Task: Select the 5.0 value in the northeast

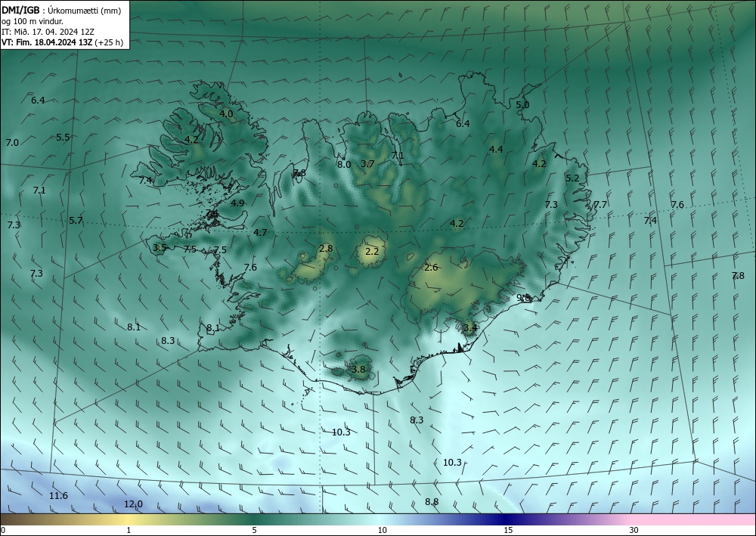Action: 522,105
